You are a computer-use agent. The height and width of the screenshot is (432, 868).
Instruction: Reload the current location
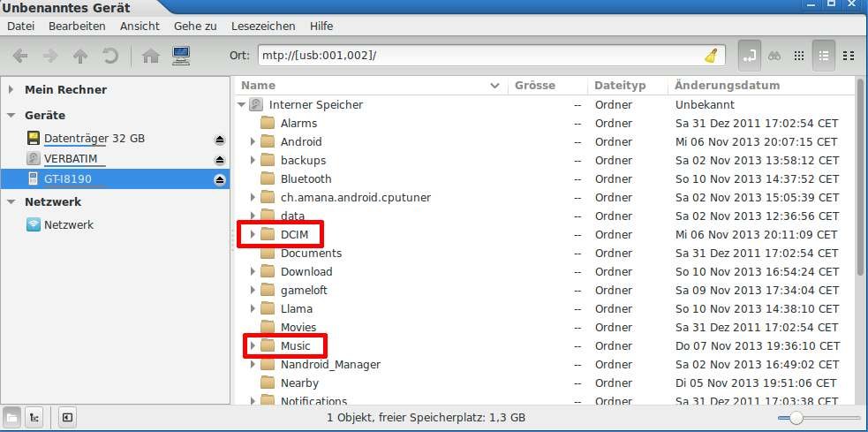(110, 56)
